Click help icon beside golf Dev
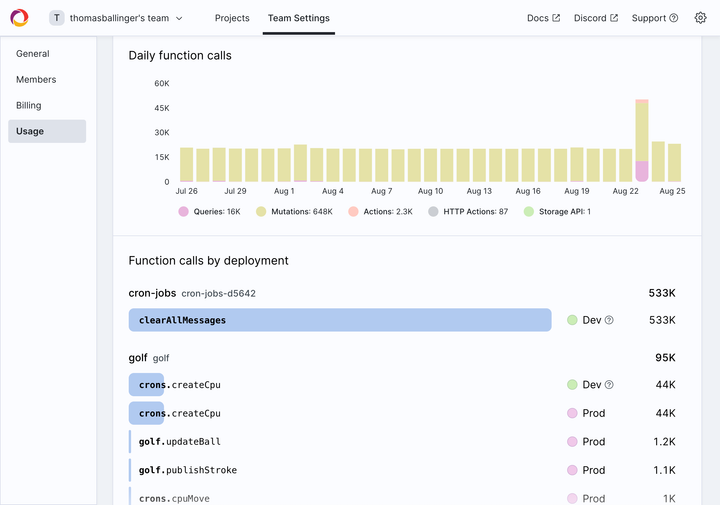The image size is (720, 505). pyautogui.click(x=609, y=385)
